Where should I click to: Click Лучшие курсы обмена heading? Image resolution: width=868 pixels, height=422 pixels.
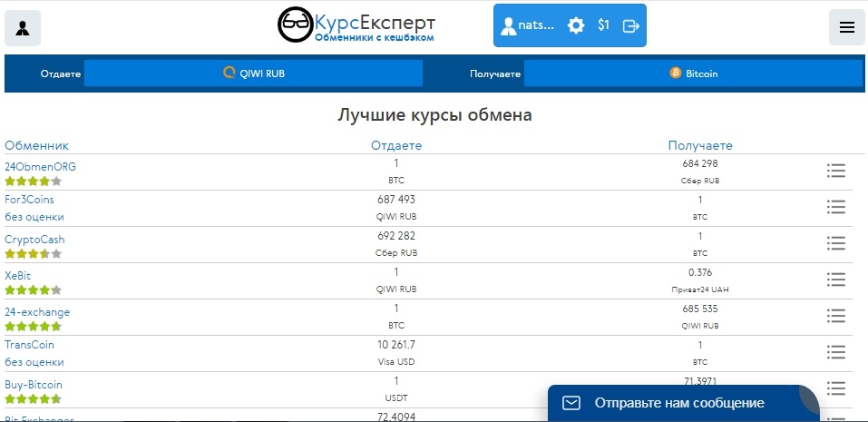tap(434, 115)
